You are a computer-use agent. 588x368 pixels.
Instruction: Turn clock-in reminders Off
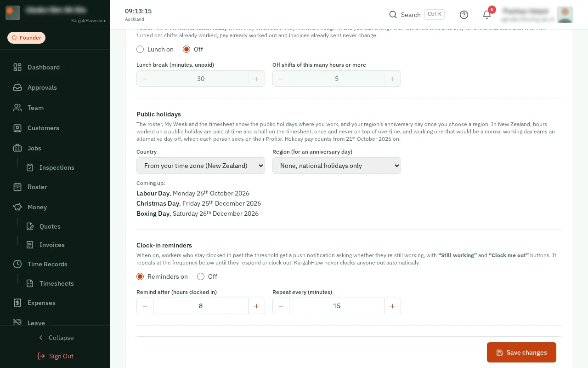click(201, 276)
